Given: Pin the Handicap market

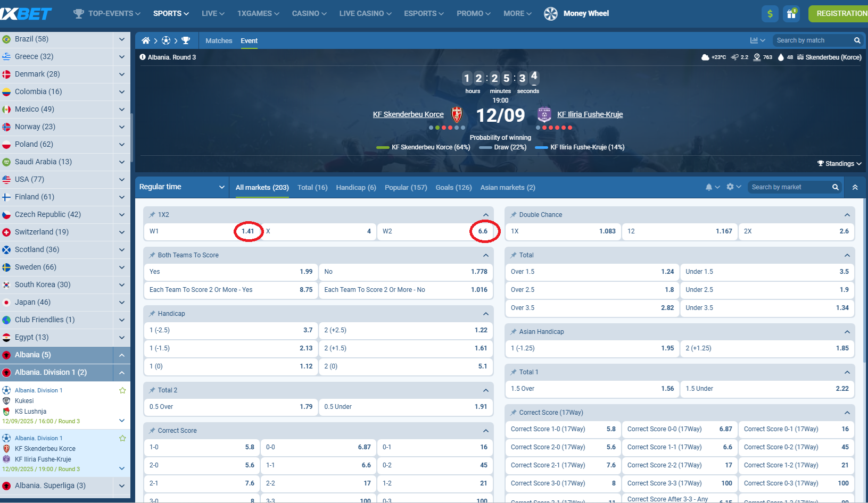Looking at the screenshot, I should pos(152,314).
